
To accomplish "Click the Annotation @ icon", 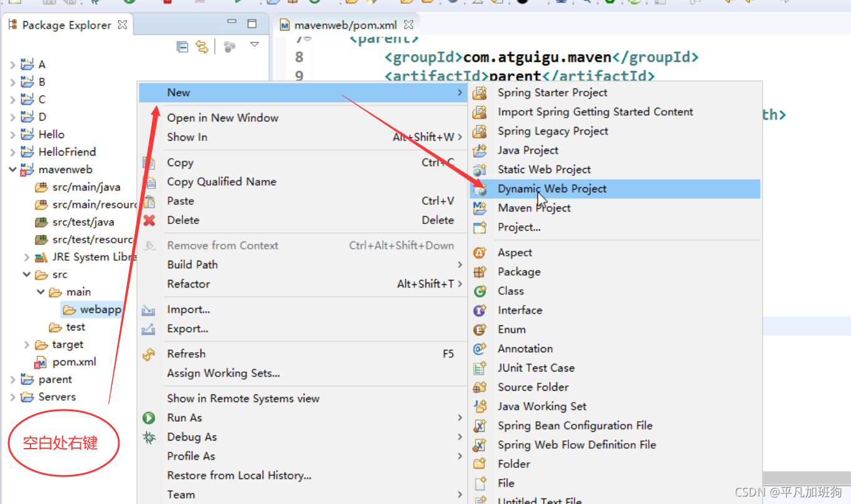I will pos(479,349).
